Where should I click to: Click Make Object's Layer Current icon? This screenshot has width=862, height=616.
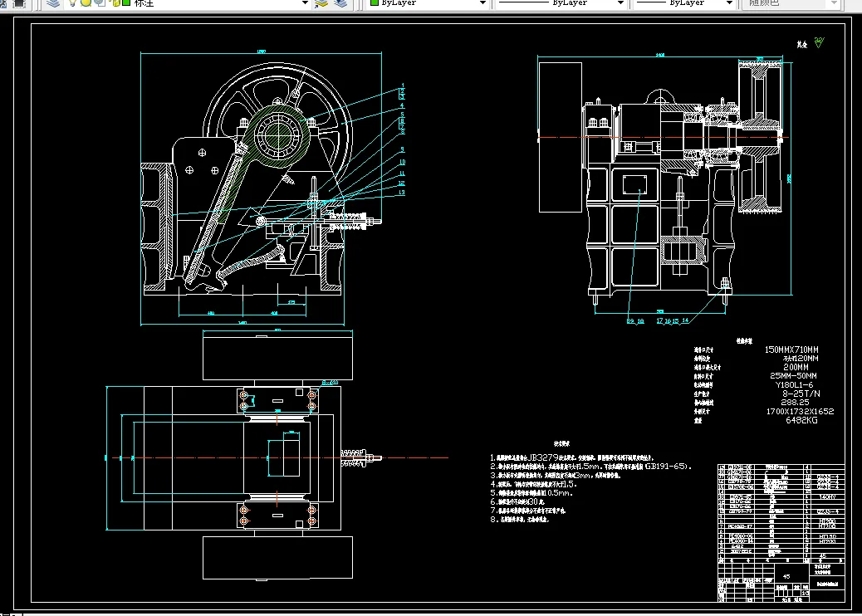[321, 2]
